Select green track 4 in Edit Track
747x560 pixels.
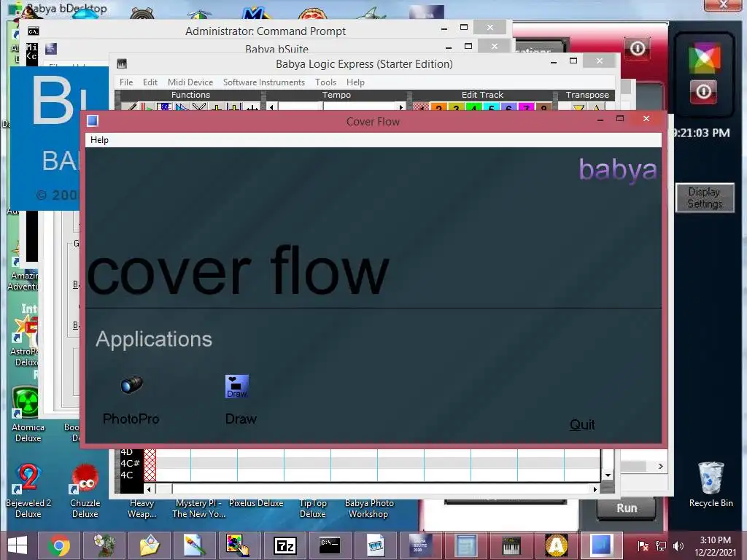pos(473,106)
